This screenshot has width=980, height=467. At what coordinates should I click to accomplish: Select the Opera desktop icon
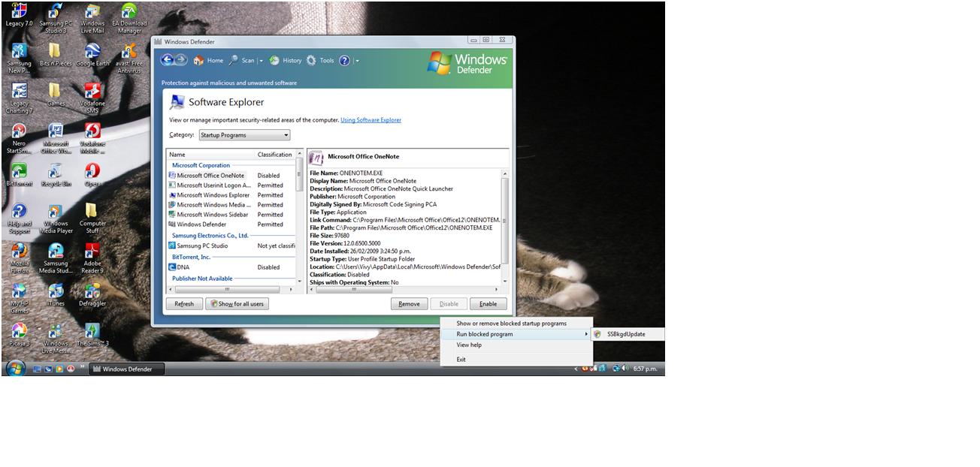(92, 175)
